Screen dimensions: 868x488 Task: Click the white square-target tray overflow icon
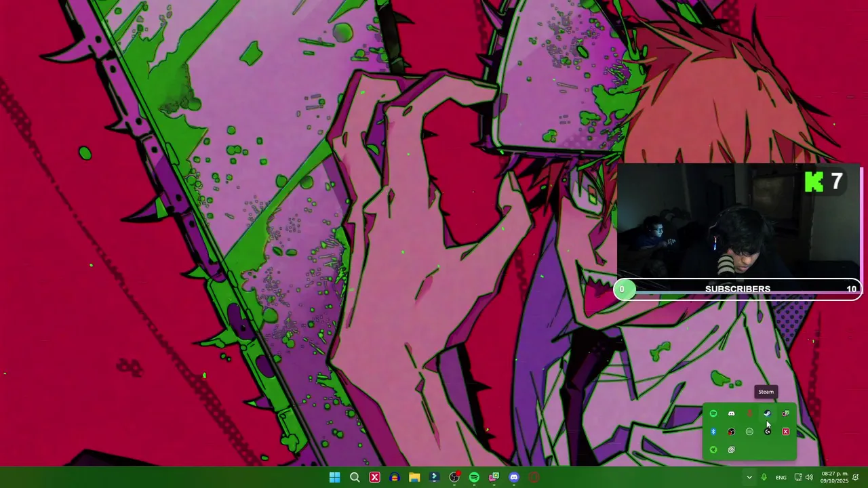pos(731,449)
